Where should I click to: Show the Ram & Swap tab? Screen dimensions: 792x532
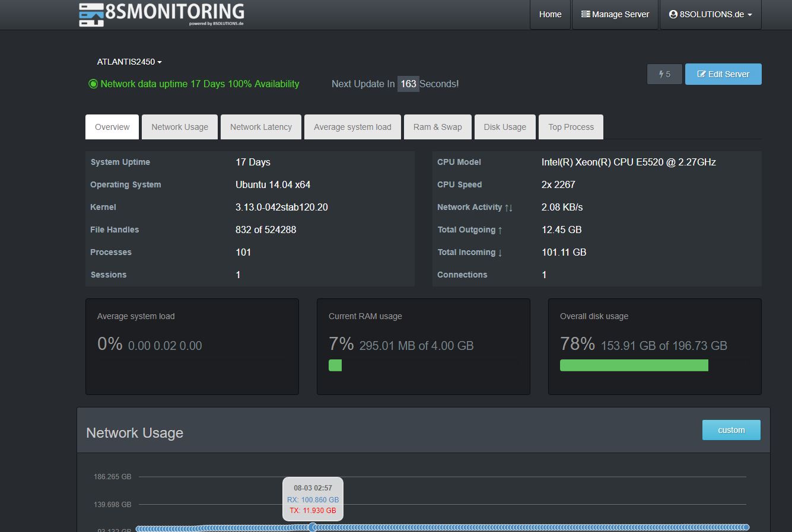coord(437,127)
